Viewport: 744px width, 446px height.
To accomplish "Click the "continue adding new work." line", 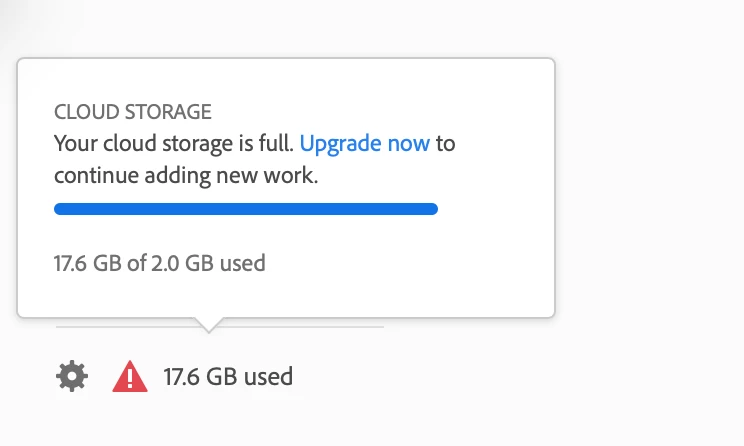I will tap(186, 176).
